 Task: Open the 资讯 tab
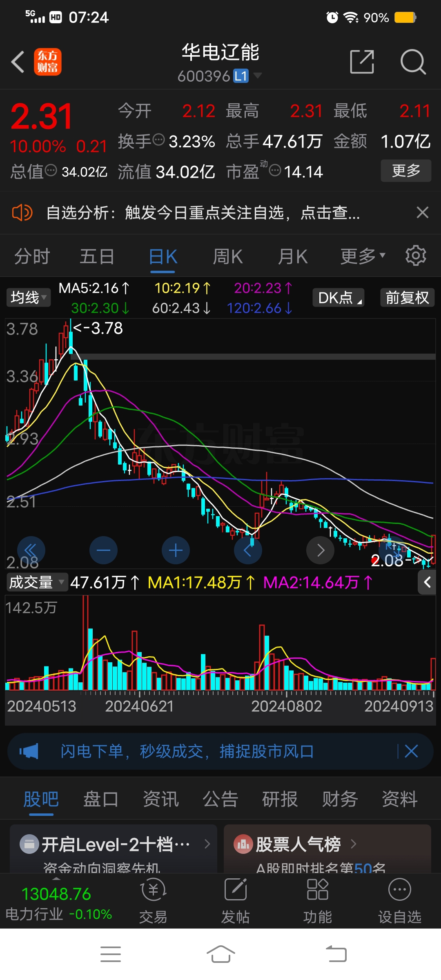coord(160,799)
